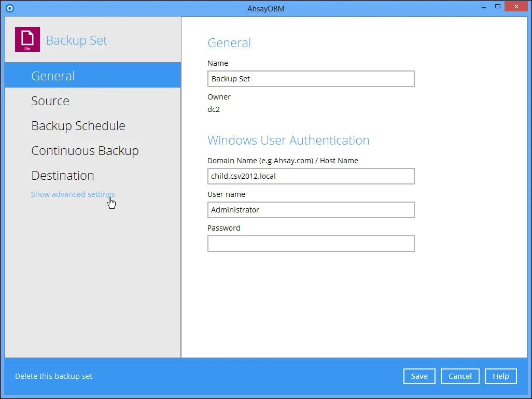This screenshot has height=399, width=532.
Task: Open the Source section
Action: point(50,101)
